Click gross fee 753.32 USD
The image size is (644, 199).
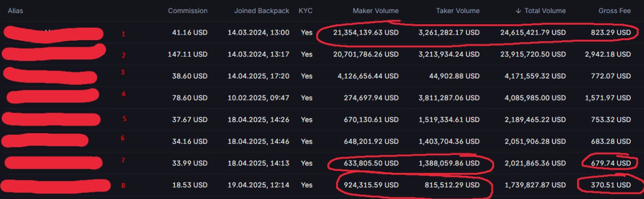coord(611,120)
